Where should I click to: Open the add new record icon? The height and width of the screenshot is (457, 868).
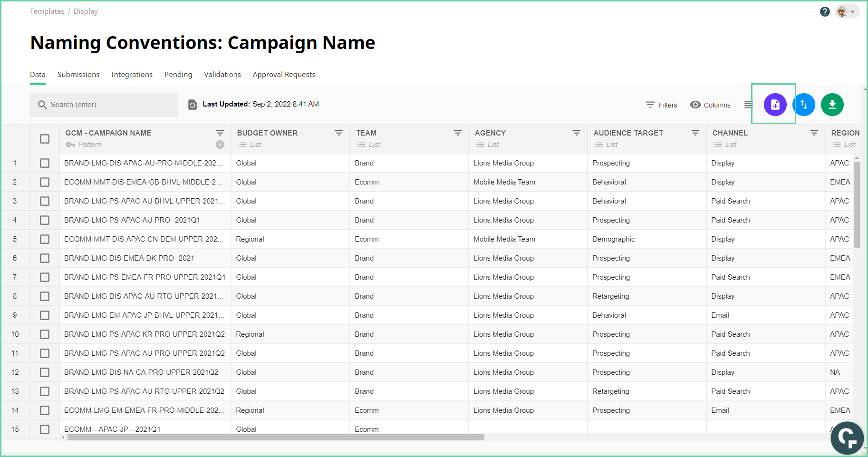[775, 105]
